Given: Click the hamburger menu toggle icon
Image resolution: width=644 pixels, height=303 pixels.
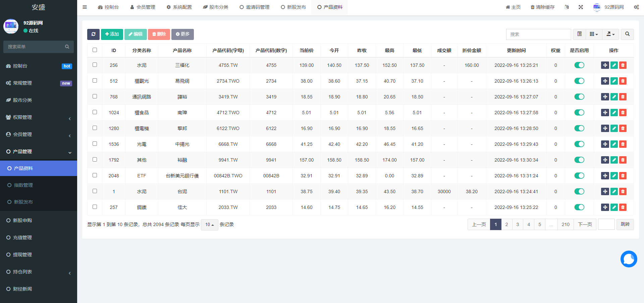Looking at the screenshot, I should coord(85,7).
